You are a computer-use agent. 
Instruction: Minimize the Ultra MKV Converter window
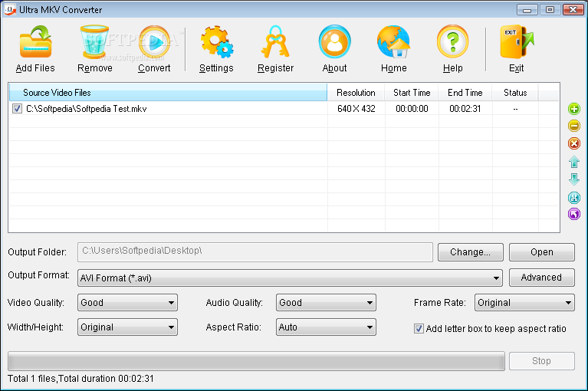(x=527, y=9)
